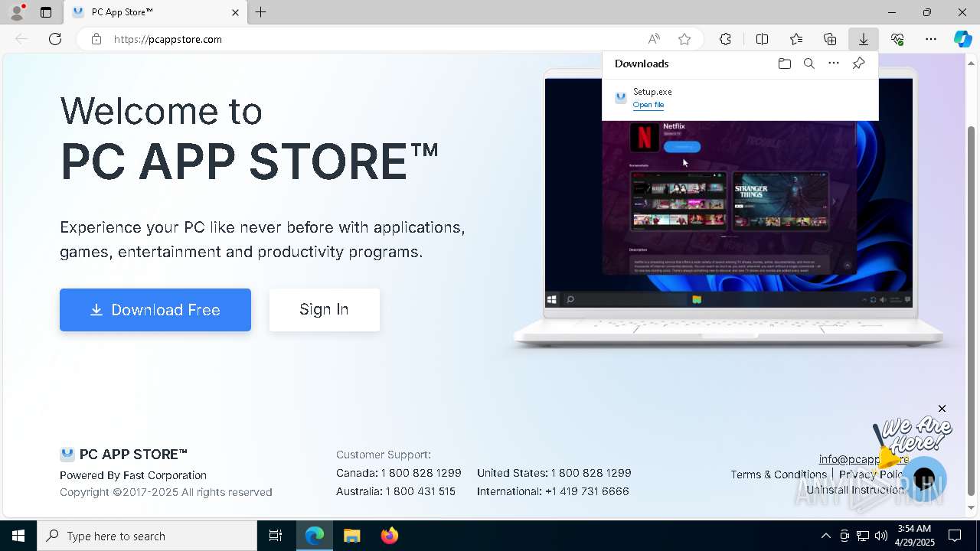Click the Terms & Conditions link
This screenshot has height=551, width=980.
click(x=779, y=474)
